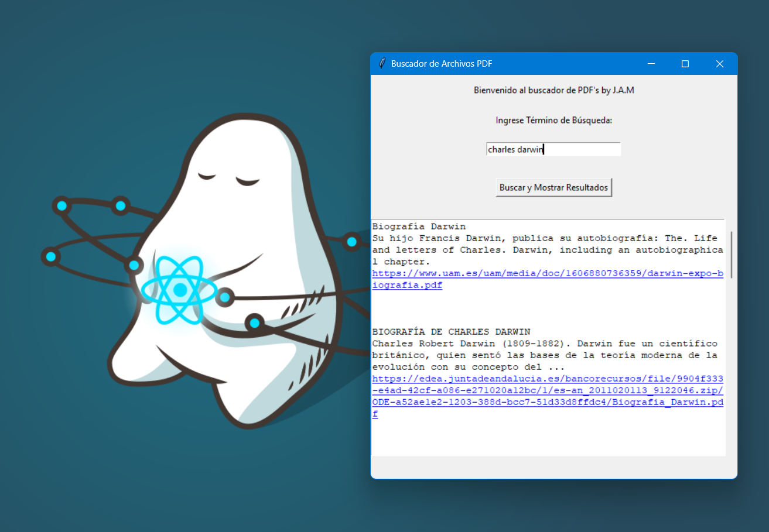Click the 'Ingrese Término de Búsqueda:' label
The height and width of the screenshot is (532, 769).
[553, 121]
